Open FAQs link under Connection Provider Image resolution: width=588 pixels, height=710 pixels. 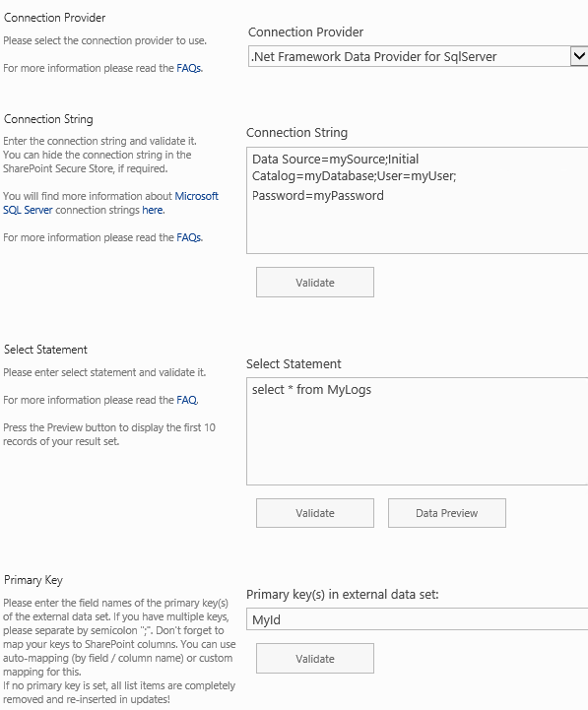(x=189, y=68)
